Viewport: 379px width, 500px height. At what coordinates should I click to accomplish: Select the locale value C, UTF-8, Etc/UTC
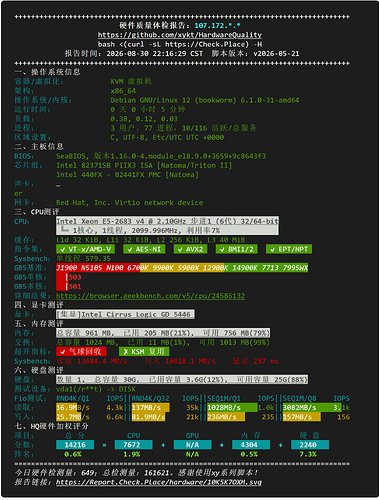pos(167,137)
